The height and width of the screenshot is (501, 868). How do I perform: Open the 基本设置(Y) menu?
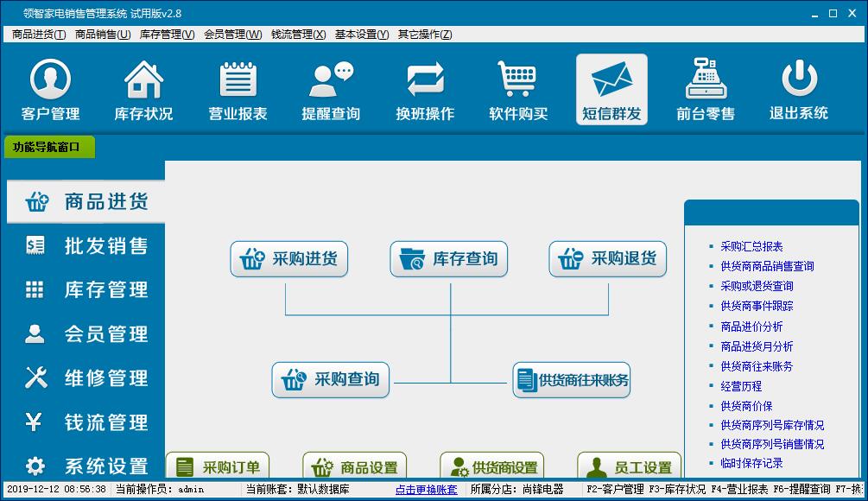point(362,35)
